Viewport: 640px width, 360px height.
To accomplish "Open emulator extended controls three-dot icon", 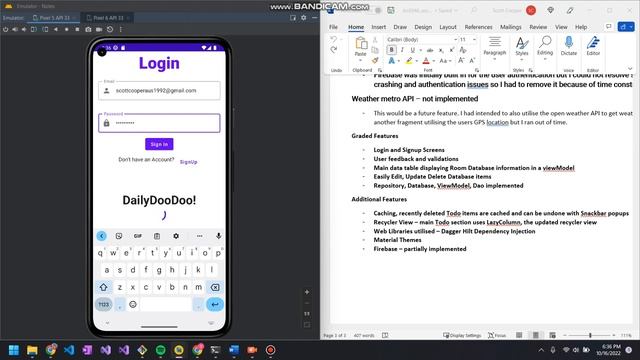I will coord(120,29).
